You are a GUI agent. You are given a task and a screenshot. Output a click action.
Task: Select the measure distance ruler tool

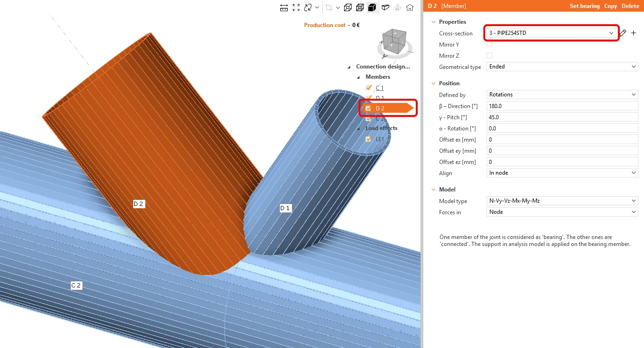(284, 7)
